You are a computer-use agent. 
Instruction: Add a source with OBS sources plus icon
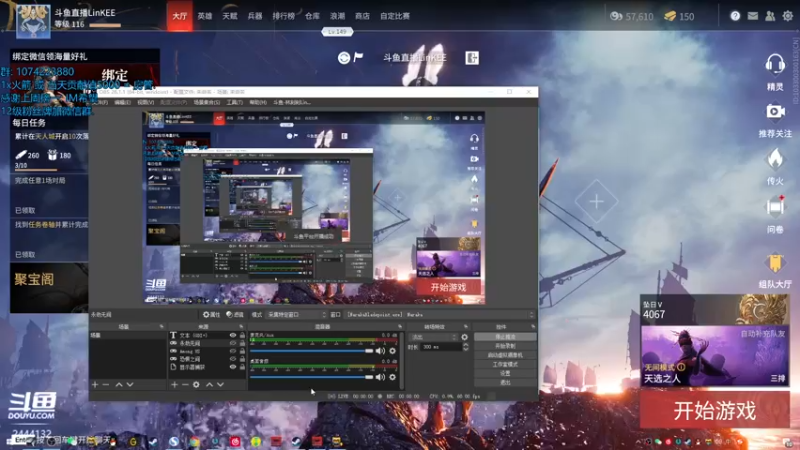click(174, 384)
